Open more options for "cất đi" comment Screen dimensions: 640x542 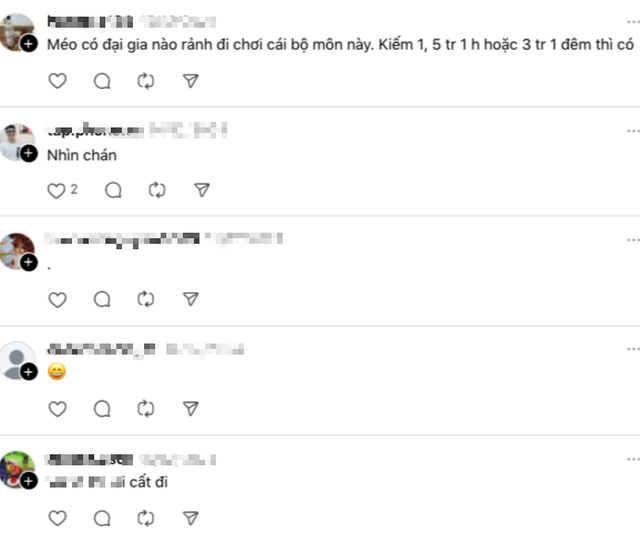[633, 459]
